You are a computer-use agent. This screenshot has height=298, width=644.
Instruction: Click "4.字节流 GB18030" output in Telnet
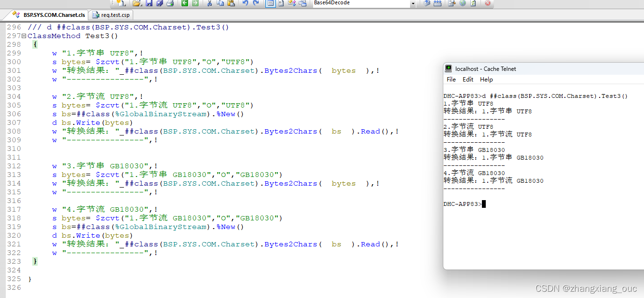tap(474, 173)
